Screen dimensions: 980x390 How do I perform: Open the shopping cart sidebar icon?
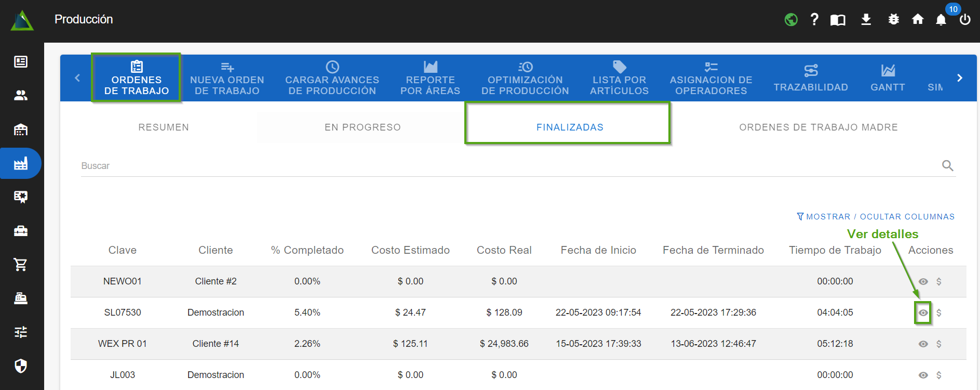click(x=21, y=265)
